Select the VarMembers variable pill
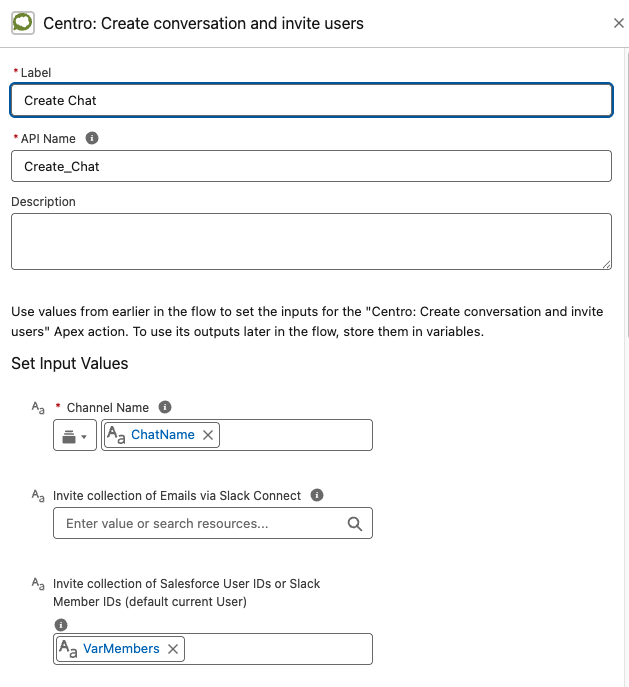The height and width of the screenshot is (687, 629). (121, 648)
